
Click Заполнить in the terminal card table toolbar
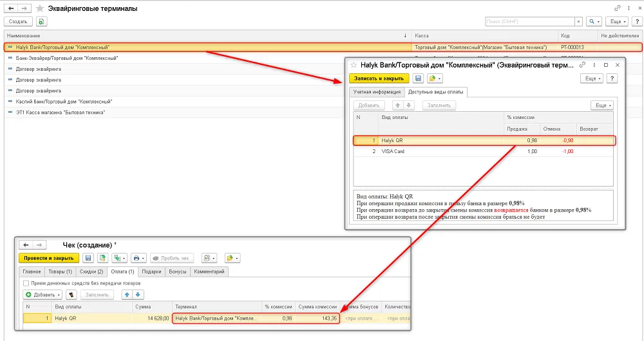pos(439,106)
